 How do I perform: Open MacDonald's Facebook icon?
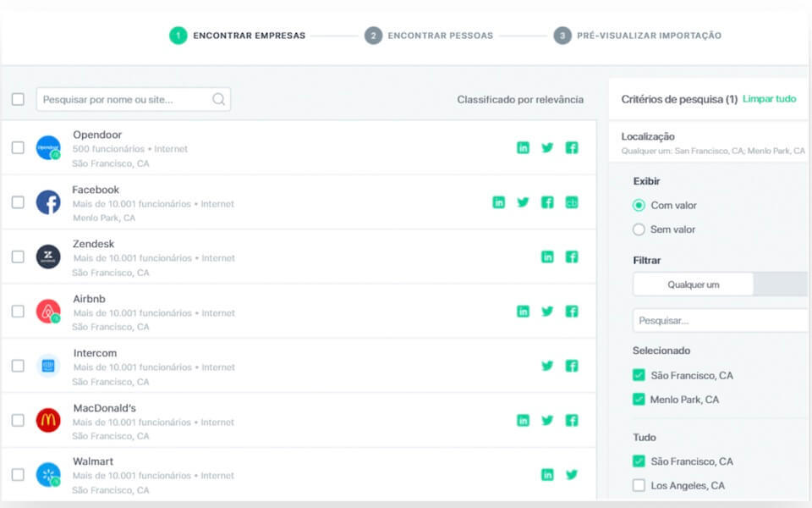(572, 420)
